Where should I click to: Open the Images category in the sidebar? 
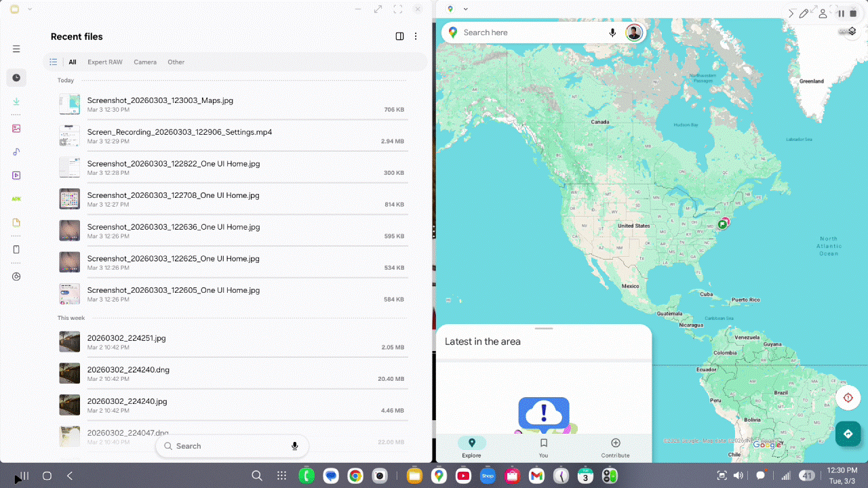click(16, 128)
